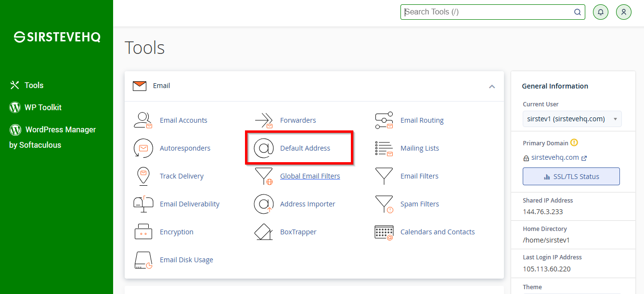Open WordPress Manager by Softaculous
The width and height of the screenshot is (644, 294).
tap(52, 137)
